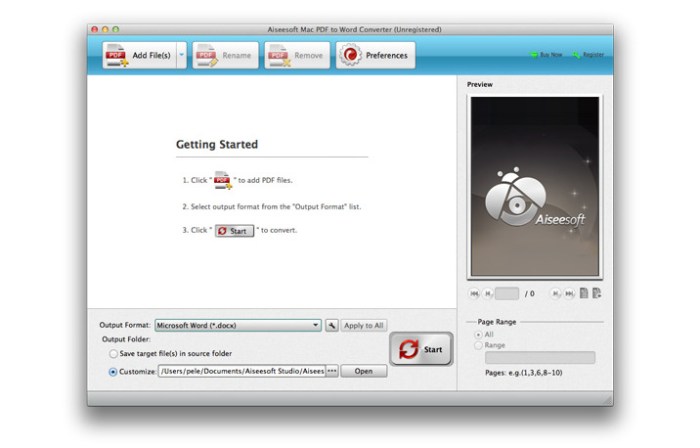Click the Apply to All button
This screenshot has width=700, height=448.
click(364, 325)
